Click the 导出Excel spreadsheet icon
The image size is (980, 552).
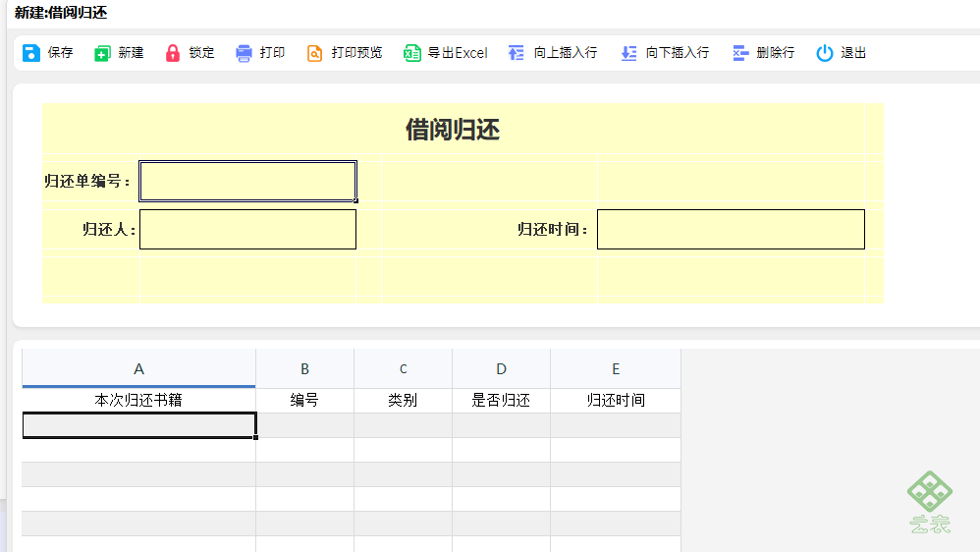pyautogui.click(x=411, y=53)
